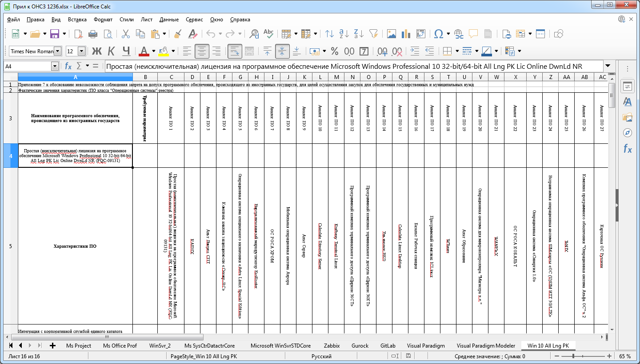This screenshot has height=364, width=640.
Task: Open background color dropdown arrow
Action: (173, 51)
